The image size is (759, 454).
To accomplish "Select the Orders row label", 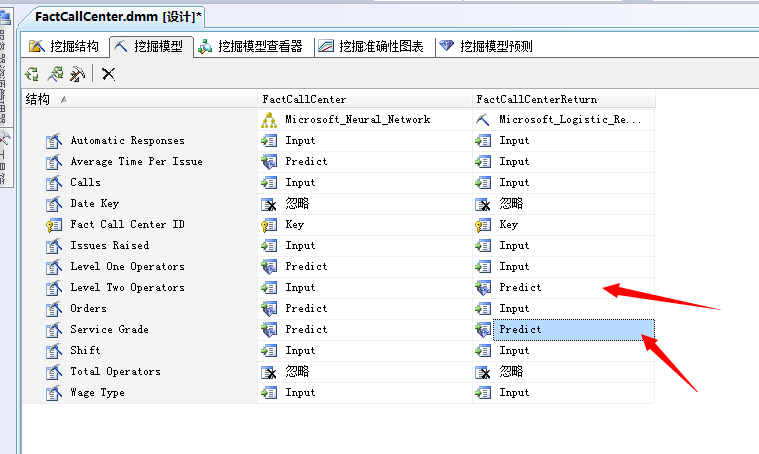I will [88, 309].
